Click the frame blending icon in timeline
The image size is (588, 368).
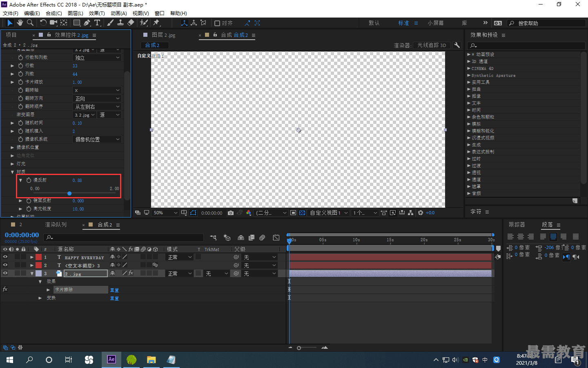pyautogui.click(x=252, y=238)
